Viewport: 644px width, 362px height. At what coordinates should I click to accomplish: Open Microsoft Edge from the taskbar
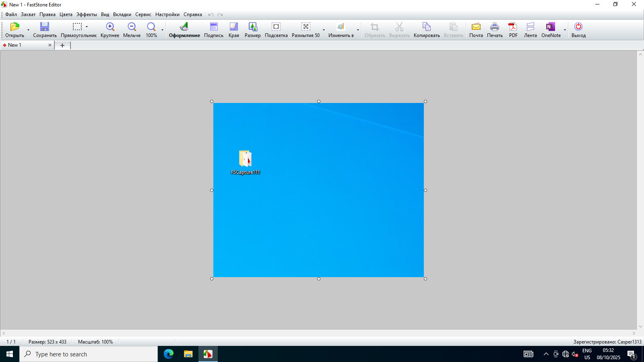(x=169, y=354)
